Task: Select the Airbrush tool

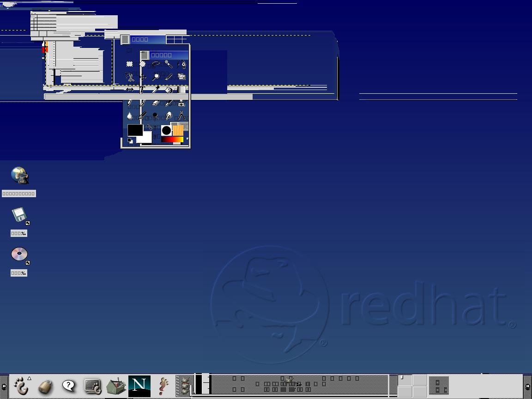Action: click(169, 103)
